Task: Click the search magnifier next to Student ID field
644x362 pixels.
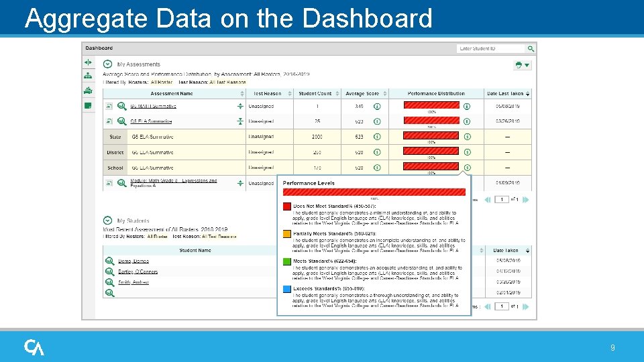Action: tap(531, 49)
